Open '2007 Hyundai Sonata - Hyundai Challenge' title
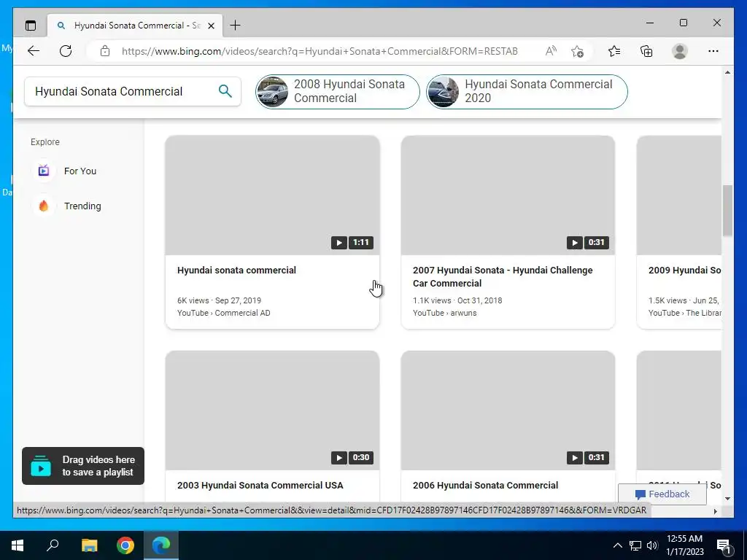 coord(503,276)
